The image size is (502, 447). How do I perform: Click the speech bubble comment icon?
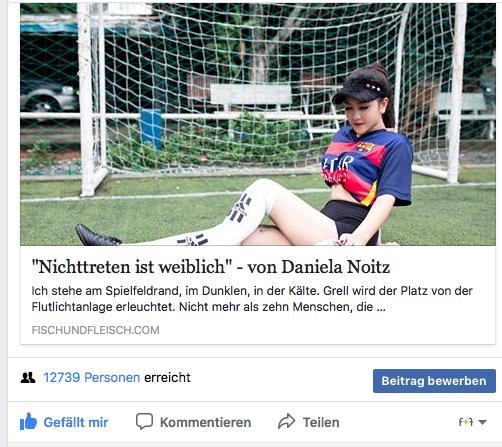coord(144,421)
